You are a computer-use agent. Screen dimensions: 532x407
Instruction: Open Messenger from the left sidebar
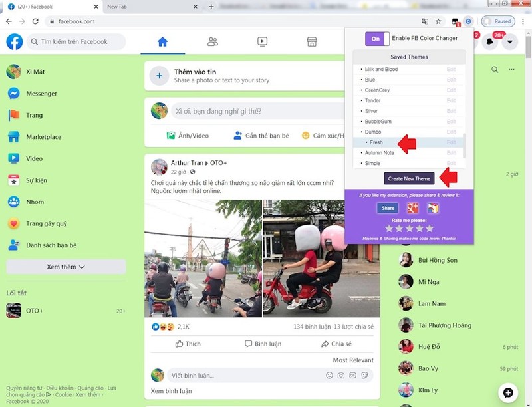[x=40, y=93]
